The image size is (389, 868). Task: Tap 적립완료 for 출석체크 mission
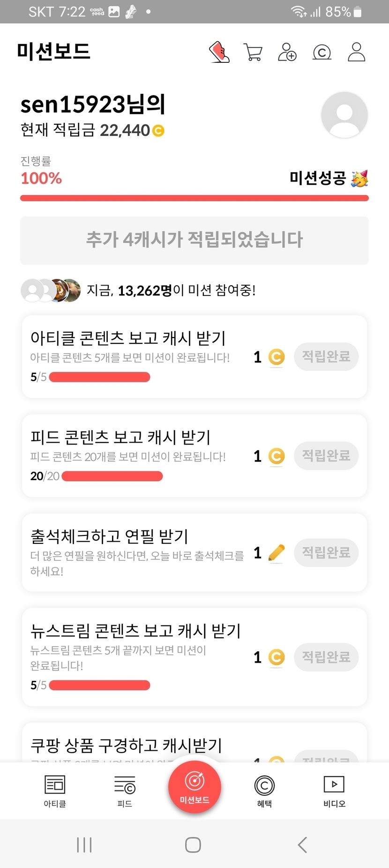326,553
